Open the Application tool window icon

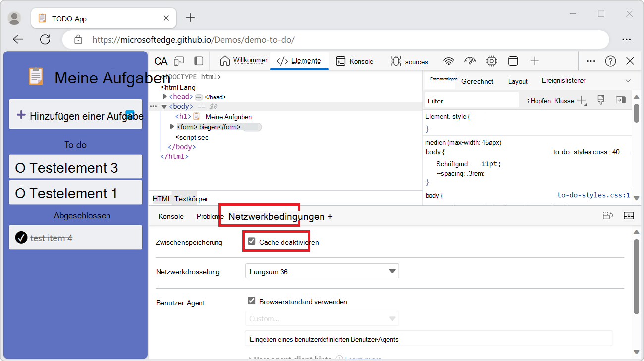513,61
